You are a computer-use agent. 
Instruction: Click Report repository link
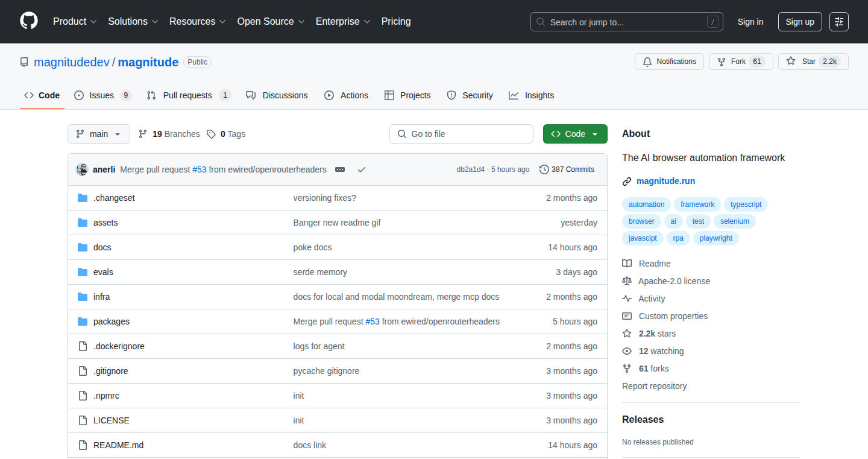tap(654, 386)
